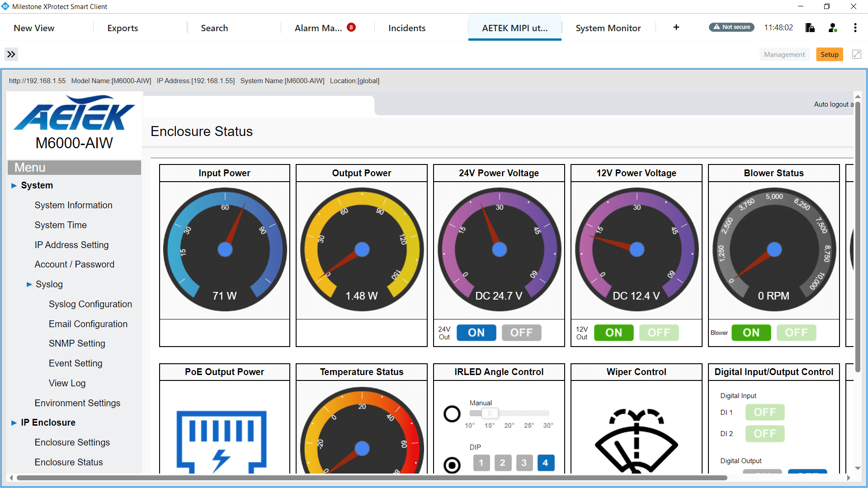Open the System Monitor tab
This screenshot has width=868, height=488.
click(x=608, y=28)
